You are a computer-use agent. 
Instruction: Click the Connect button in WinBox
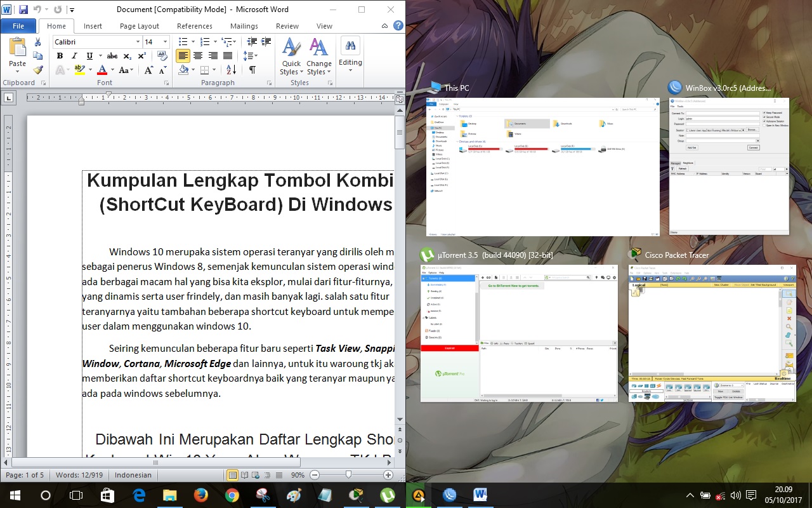point(754,147)
